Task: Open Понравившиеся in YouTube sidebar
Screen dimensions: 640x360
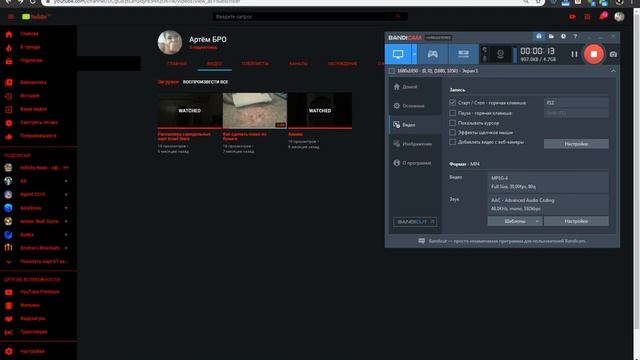Action: (x=38, y=136)
